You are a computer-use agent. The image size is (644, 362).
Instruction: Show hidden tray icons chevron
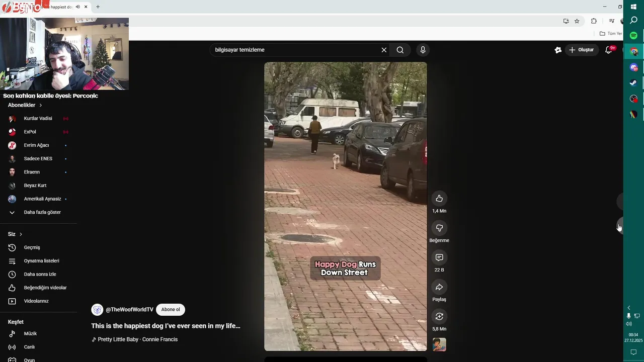(628, 308)
